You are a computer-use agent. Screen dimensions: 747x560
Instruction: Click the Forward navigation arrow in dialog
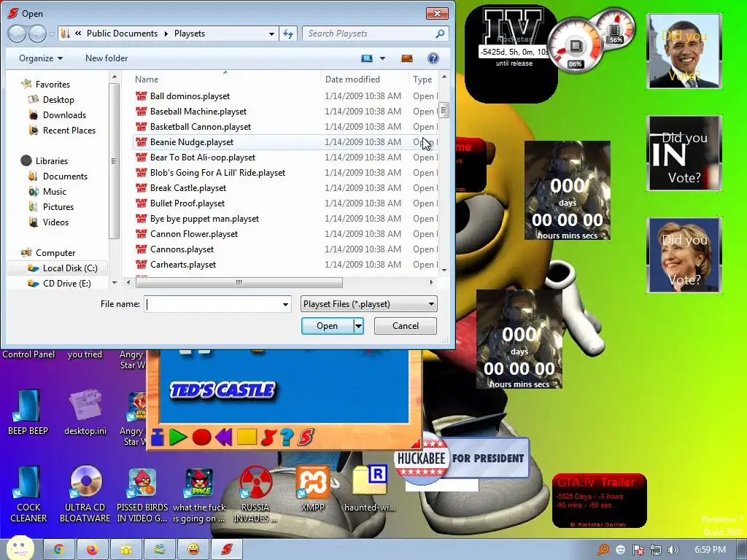pos(37,34)
